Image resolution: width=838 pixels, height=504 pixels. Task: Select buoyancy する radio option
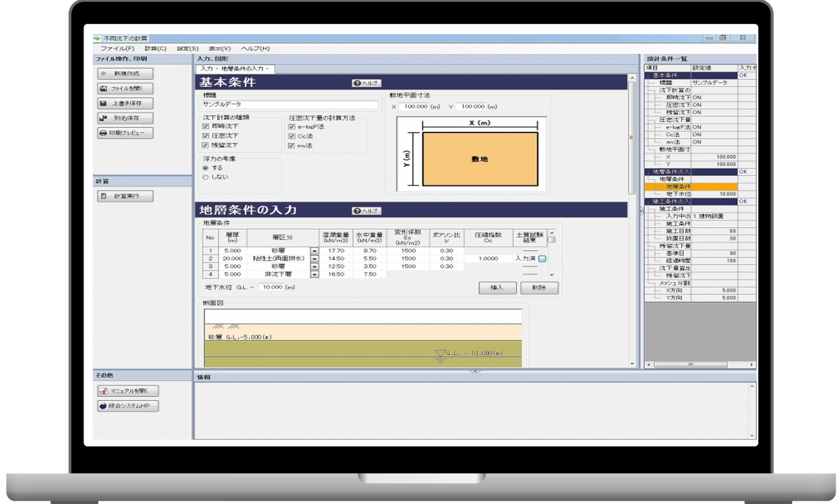(205, 168)
